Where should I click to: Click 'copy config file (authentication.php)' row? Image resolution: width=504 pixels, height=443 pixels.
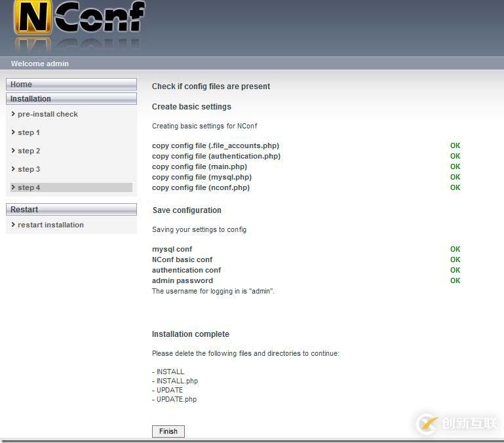point(216,156)
